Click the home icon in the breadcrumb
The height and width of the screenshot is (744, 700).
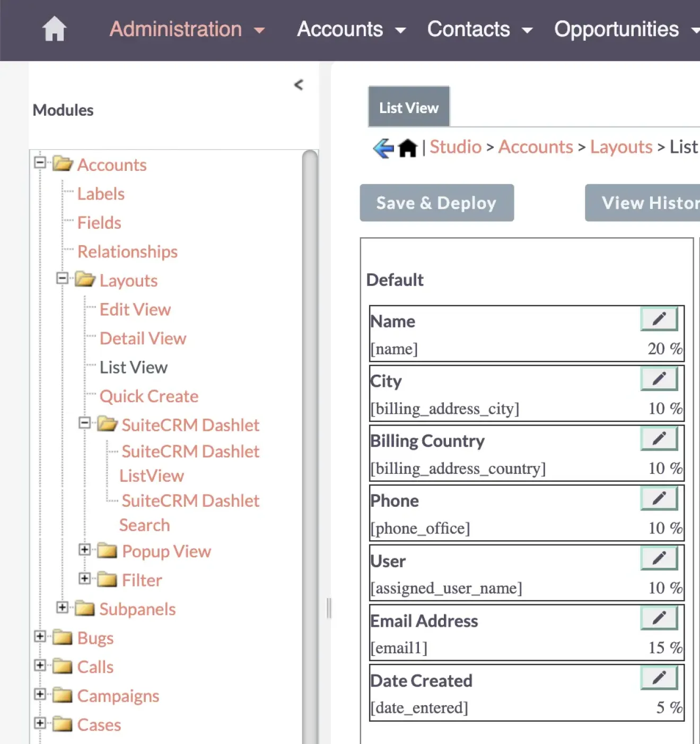click(407, 148)
